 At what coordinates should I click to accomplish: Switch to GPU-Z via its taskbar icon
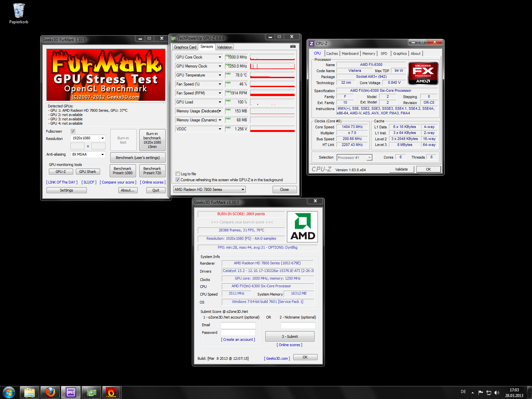coord(91,392)
